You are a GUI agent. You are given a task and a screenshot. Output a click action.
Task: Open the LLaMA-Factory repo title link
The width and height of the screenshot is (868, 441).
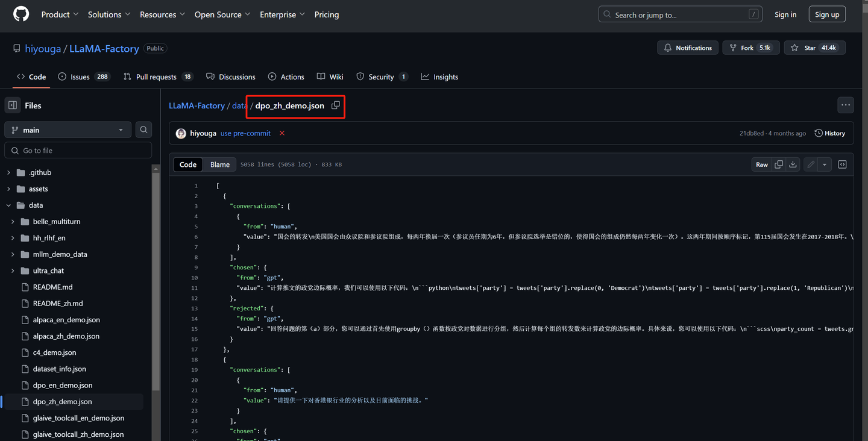104,49
